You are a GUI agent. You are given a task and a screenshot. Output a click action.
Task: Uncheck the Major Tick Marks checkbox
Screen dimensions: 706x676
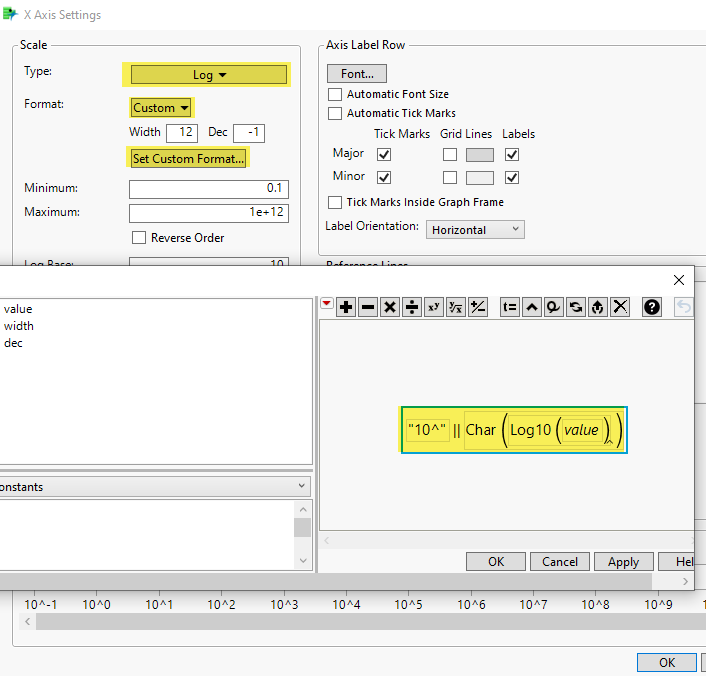[384, 155]
